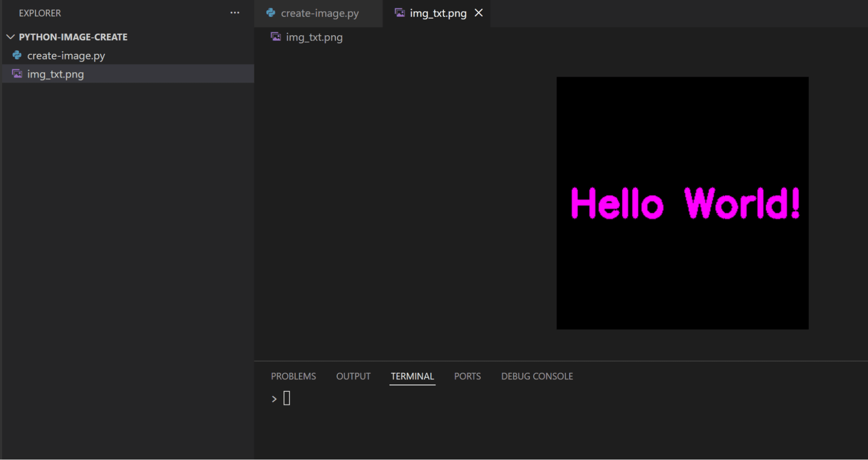Switch to the PROBLEMS panel tab
The image size is (868, 460).
pos(293,376)
